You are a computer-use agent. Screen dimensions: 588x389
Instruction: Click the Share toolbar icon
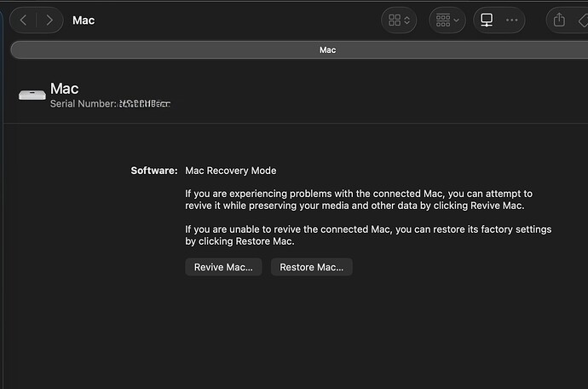(559, 20)
